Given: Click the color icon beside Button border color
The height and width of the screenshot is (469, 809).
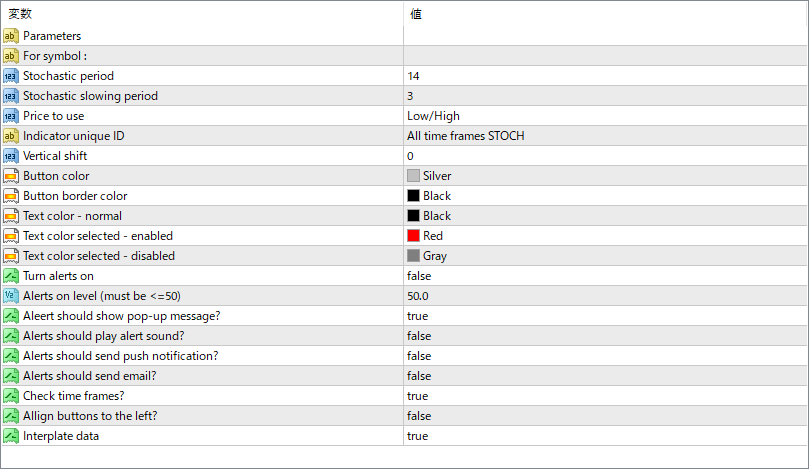Looking at the screenshot, I should point(10,196).
